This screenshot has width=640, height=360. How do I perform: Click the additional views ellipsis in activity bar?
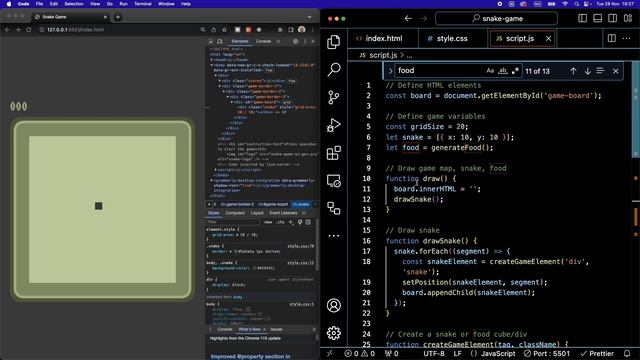coord(333,236)
